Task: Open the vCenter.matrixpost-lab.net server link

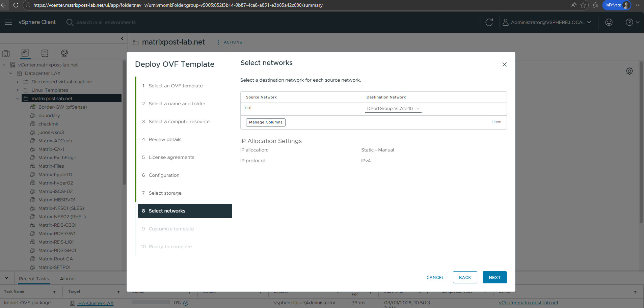Action: point(528,303)
